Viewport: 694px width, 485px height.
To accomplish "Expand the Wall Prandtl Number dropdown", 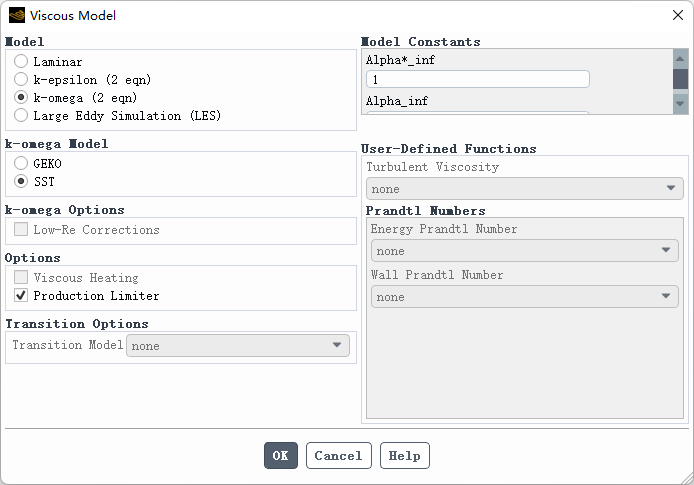I will tap(525, 297).
